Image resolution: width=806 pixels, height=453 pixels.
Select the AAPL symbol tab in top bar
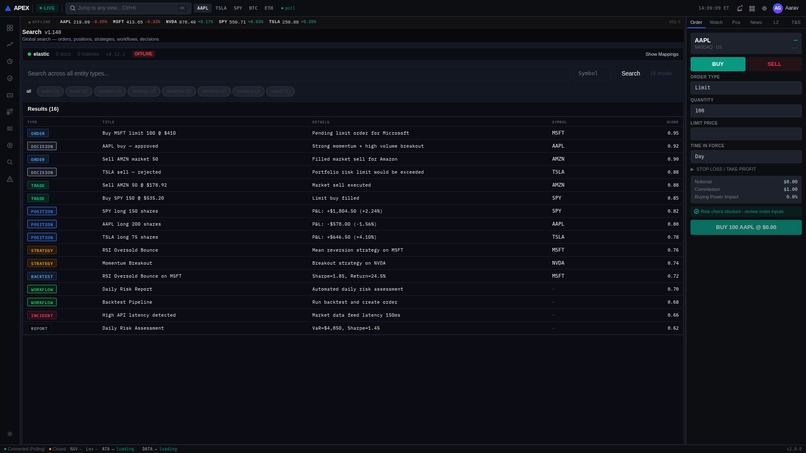tap(203, 8)
